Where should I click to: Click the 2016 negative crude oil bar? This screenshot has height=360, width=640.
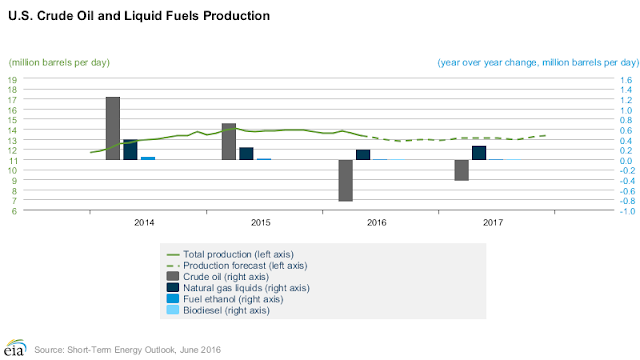pos(346,180)
